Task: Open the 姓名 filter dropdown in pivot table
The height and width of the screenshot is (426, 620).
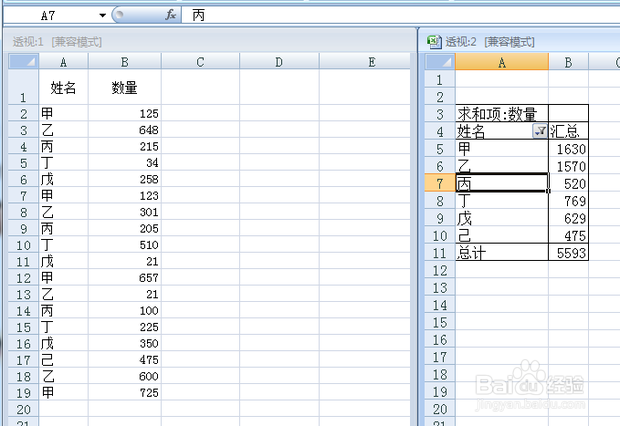Action: point(540,131)
